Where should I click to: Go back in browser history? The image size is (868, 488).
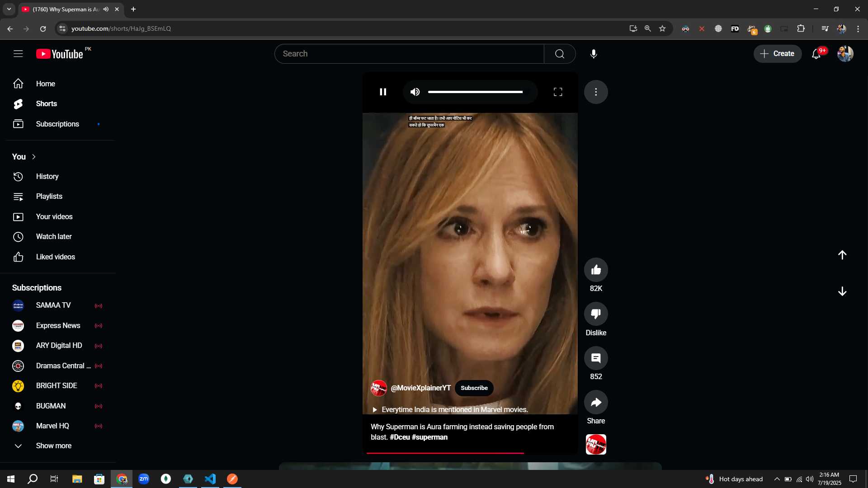click(10, 28)
